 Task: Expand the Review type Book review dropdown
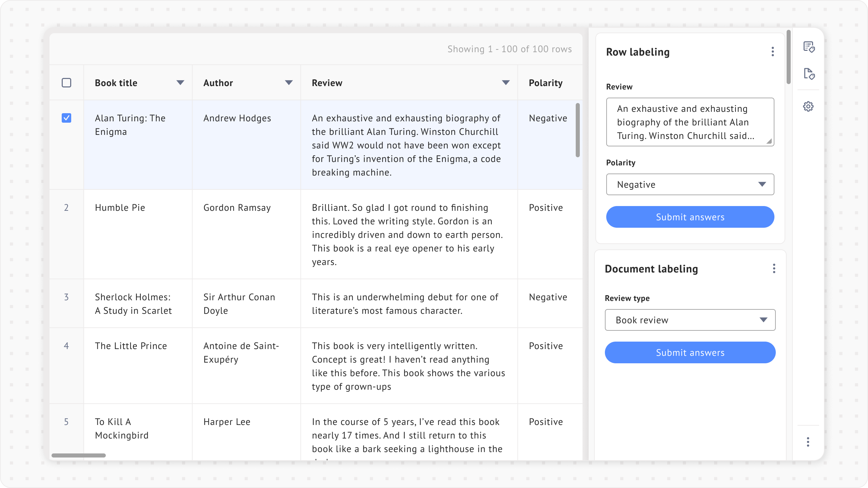pyautogui.click(x=690, y=320)
